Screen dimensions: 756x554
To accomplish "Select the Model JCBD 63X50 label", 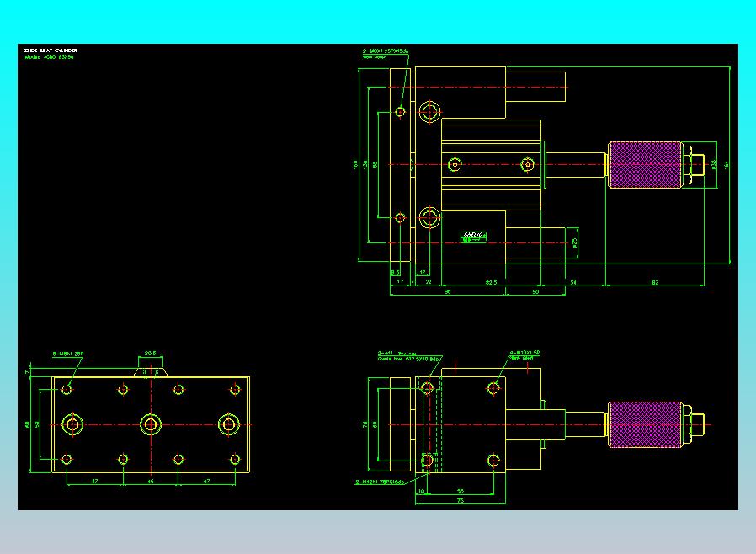I will [49, 57].
